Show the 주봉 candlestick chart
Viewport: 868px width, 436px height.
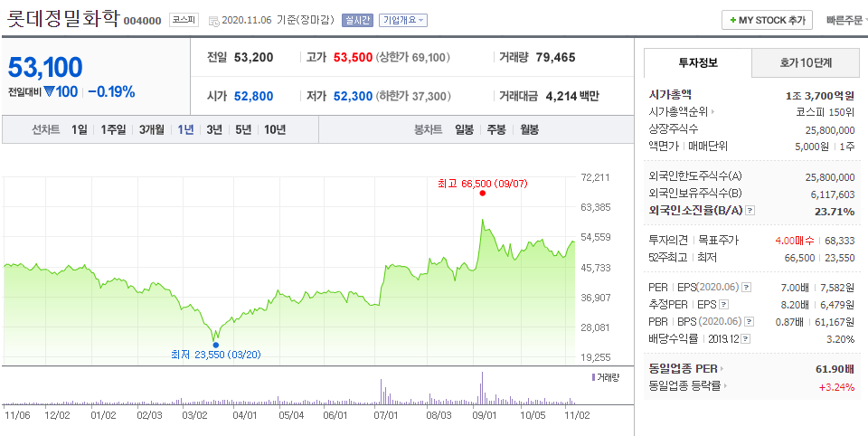pyautogui.click(x=496, y=130)
